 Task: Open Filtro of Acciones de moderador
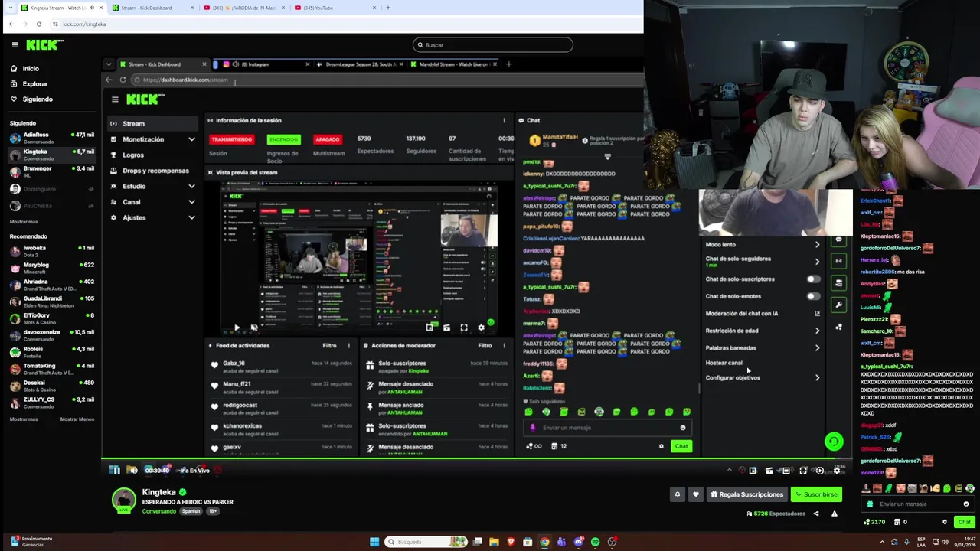[x=485, y=345]
